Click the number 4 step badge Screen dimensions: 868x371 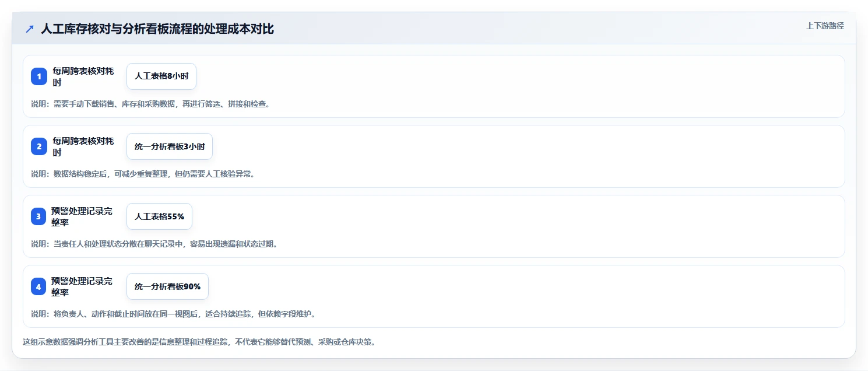point(39,286)
